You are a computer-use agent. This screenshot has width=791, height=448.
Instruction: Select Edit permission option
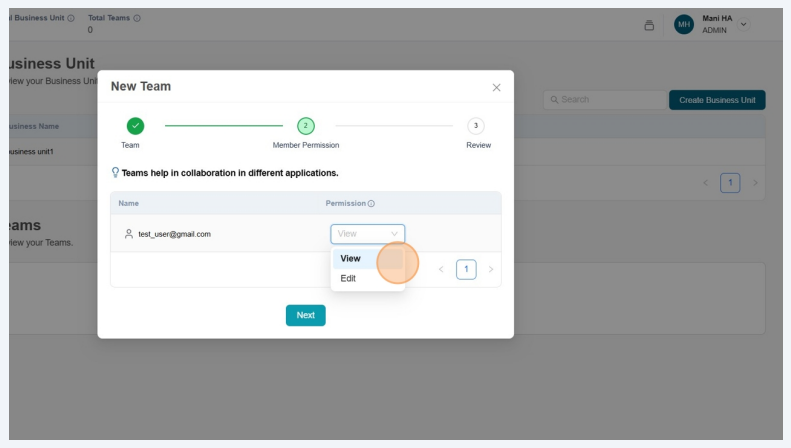coord(348,278)
